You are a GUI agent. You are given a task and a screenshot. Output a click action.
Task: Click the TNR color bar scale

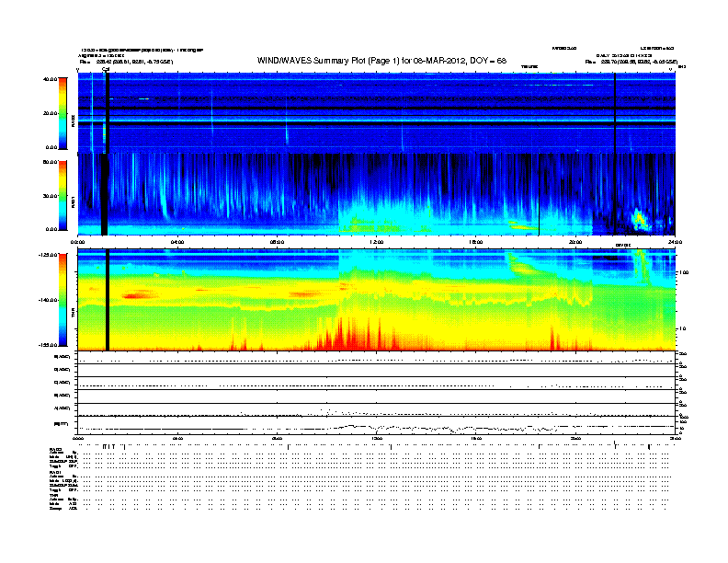[x=63, y=300]
